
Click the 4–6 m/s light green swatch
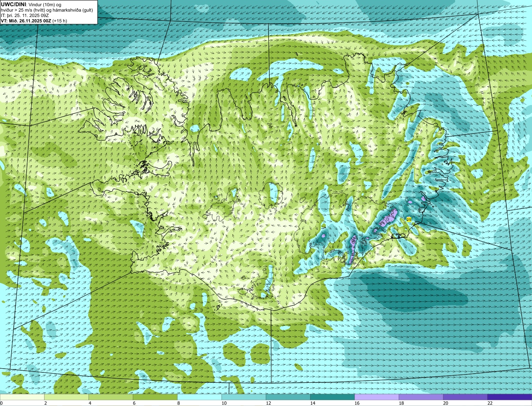(x=111, y=397)
